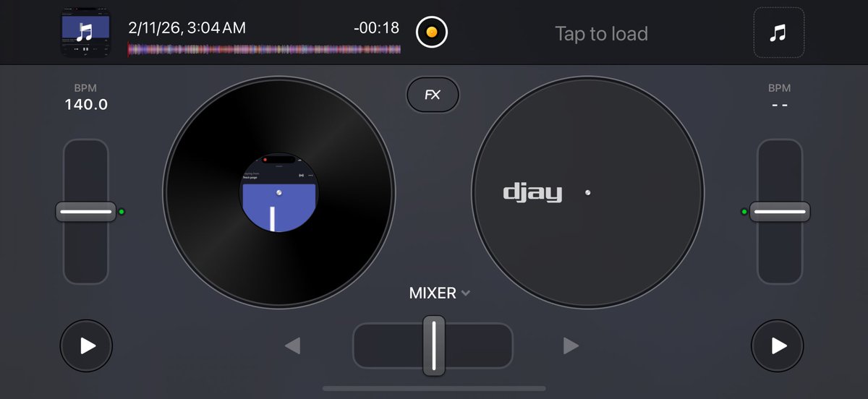Tap the left deck BPM value 140.0
Screen dimensions: 868x399
click(86, 104)
